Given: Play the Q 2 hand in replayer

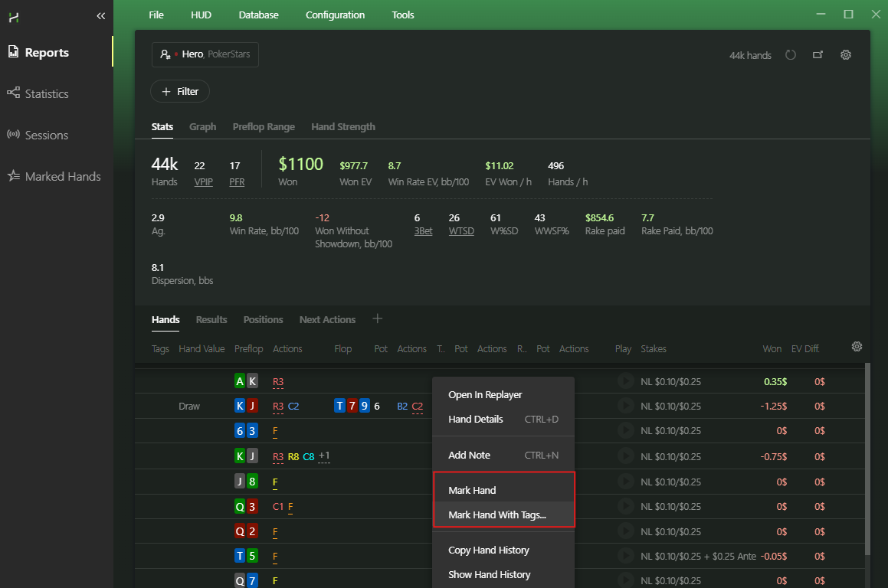Looking at the screenshot, I should (625, 531).
